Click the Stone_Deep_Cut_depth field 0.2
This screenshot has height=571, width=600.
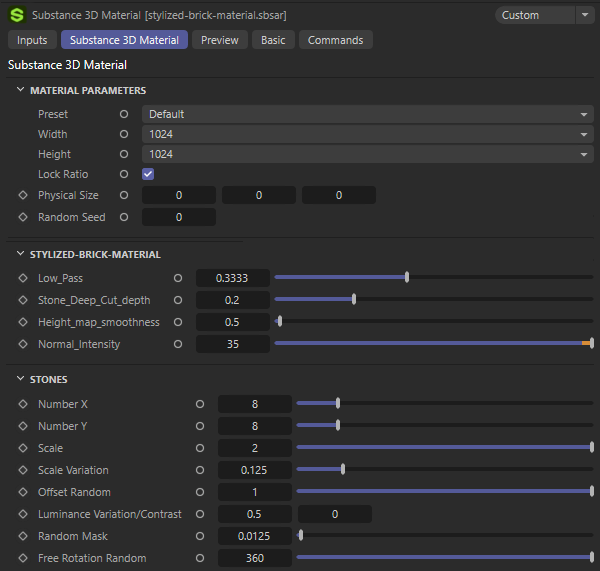click(233, 300)
